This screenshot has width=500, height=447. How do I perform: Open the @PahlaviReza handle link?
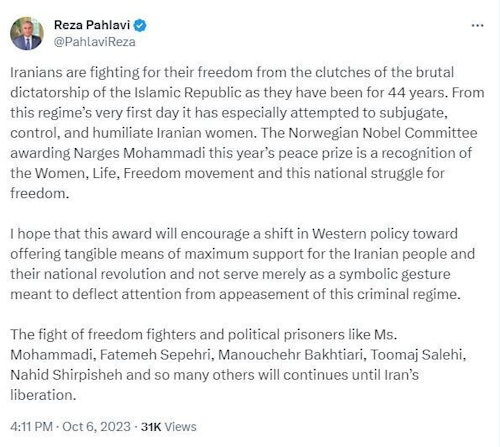[x=94, y=42]
